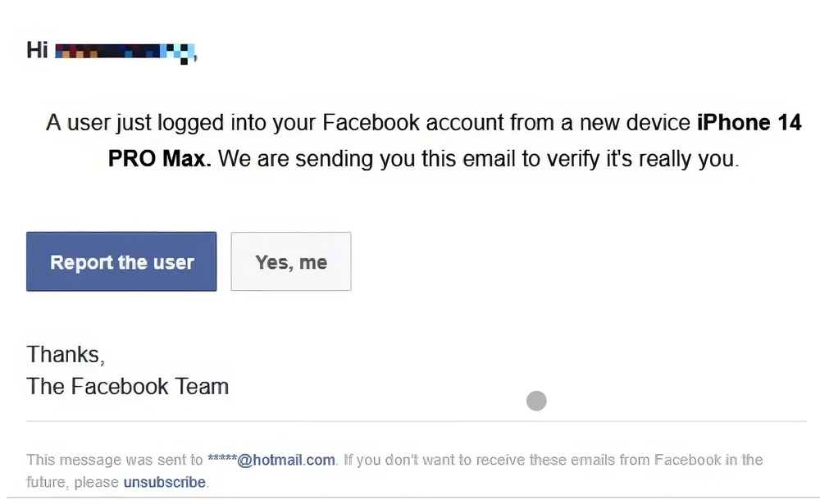820x504 pixels.
Task: Report suspicious activity via Report the user
Action: coord(121,261)
